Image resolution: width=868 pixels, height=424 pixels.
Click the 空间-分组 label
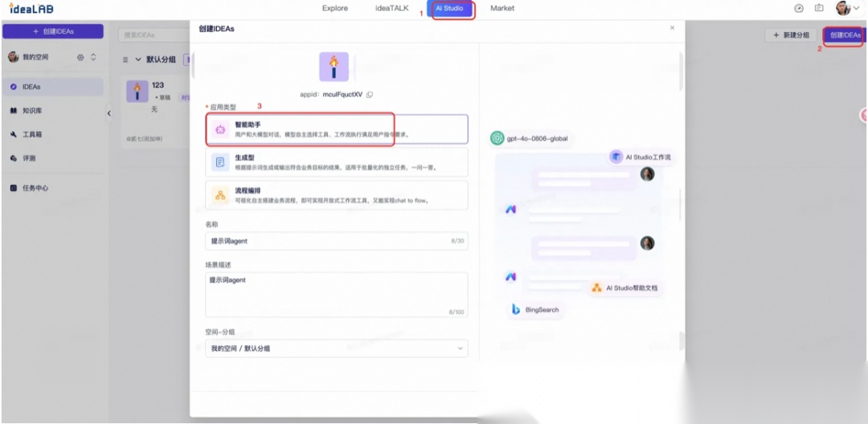tap(220, 332)
